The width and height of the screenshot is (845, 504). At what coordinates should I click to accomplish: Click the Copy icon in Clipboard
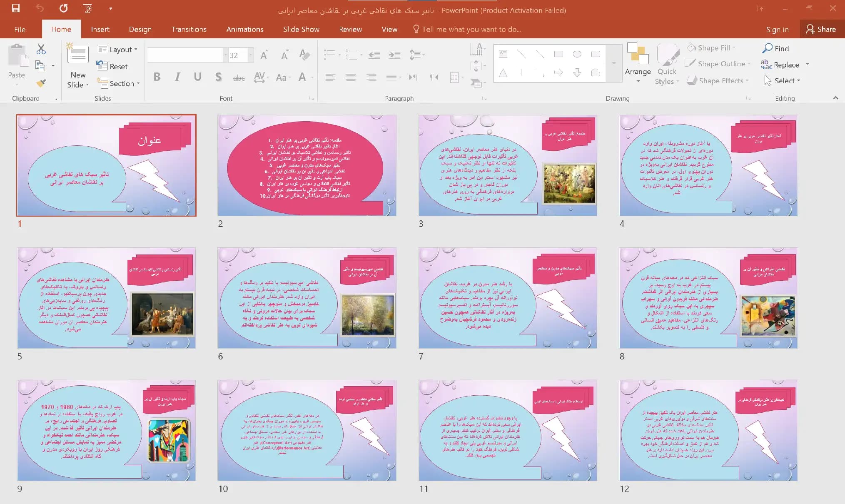pos(40,66)
